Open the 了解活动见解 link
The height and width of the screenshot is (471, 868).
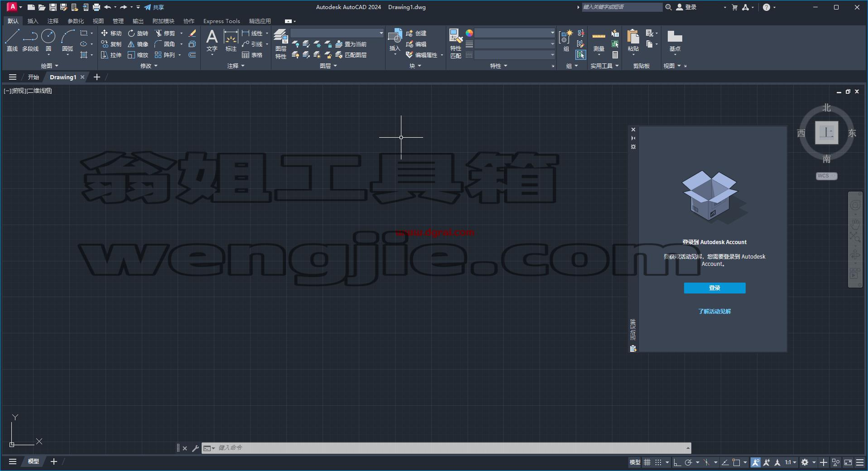point(714,311)
